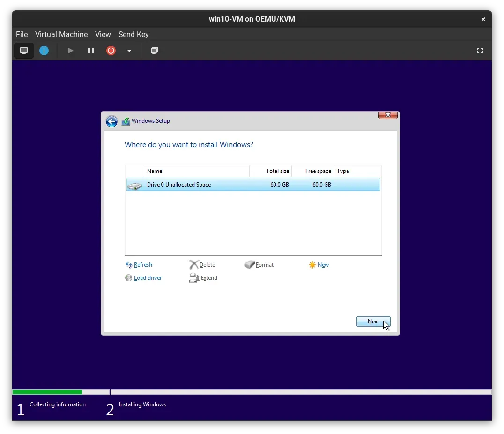Click the Load driver link

[148, 278]
